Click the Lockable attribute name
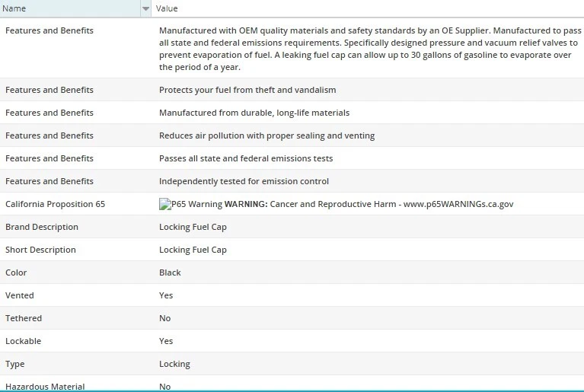The height and width of the screenshot is (392, 584). pyautogui.click(x=24, y=341)
